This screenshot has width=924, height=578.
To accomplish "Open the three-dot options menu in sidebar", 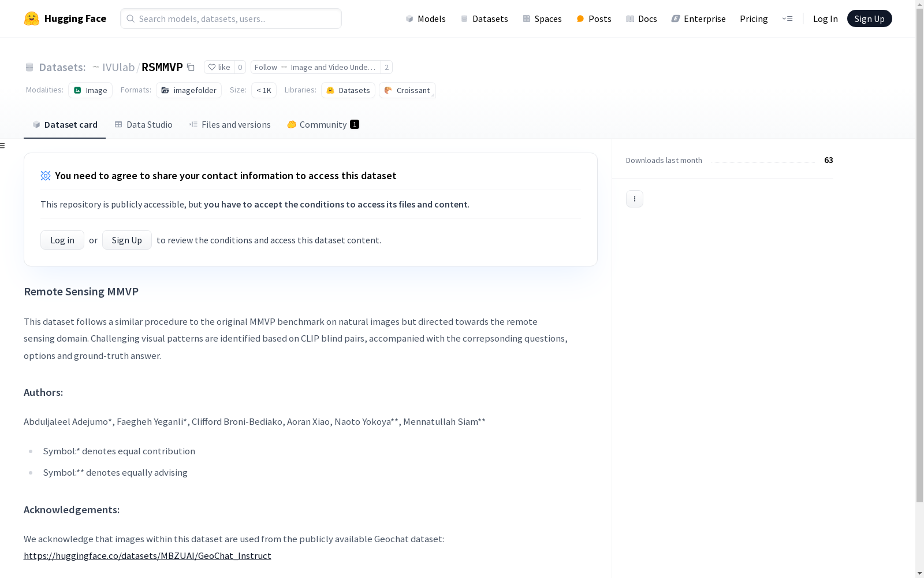I will 634,199.
